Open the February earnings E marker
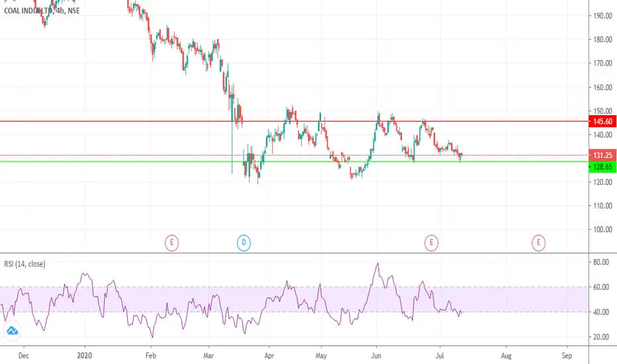This screenshot has width=617, height=364. [171, 243]
